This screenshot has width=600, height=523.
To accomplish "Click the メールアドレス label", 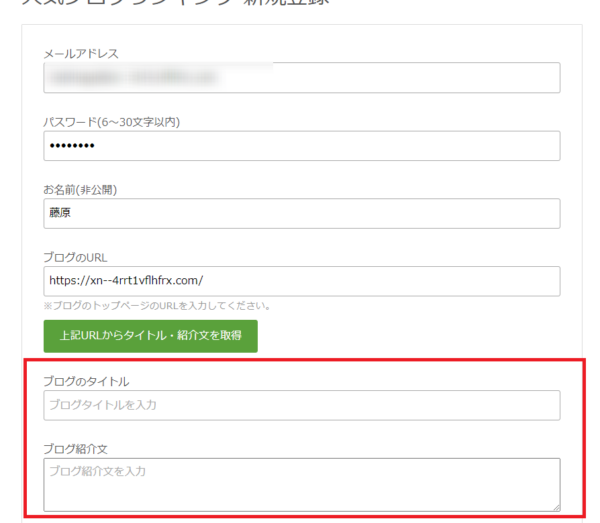I will [81, 54].
